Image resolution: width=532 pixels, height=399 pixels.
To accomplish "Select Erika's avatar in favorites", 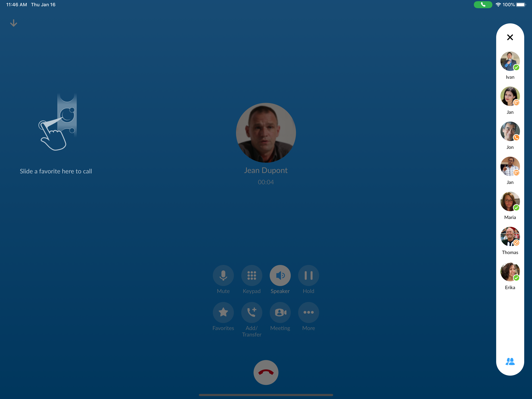I will [510, 271].
